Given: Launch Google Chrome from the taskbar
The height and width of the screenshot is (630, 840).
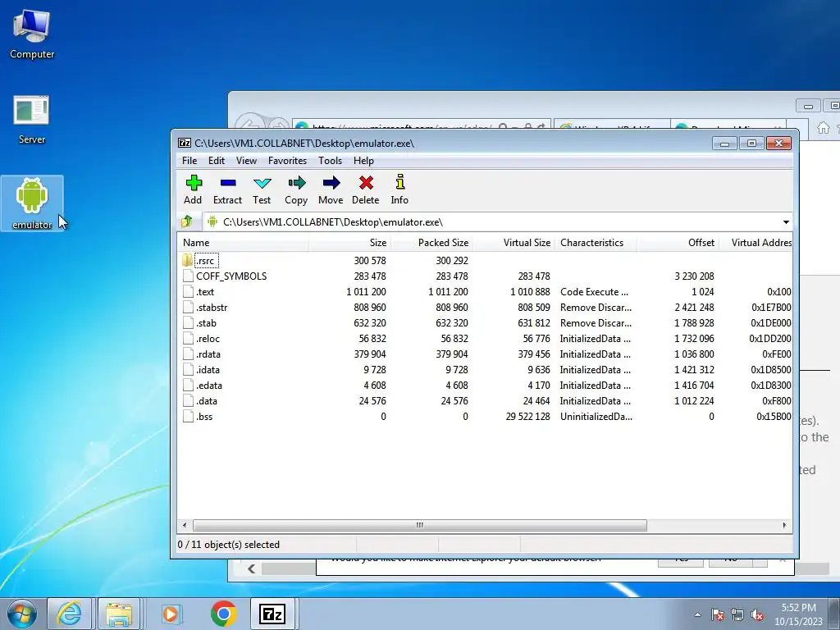Looking at the screenshot, I should tap(223, 614).
